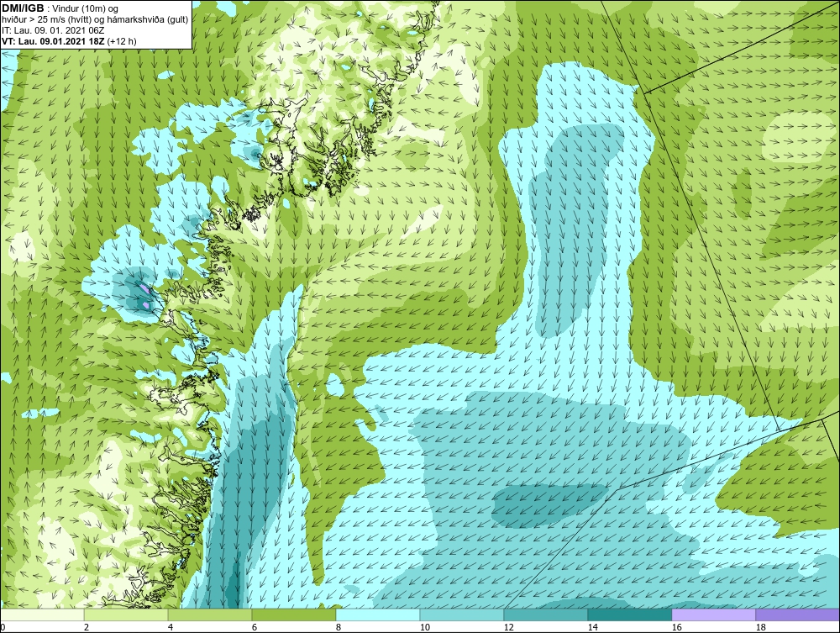Click the legend label '2'
Image resolution: width=840 pixels, height=633 pixels.
(87, 627)
